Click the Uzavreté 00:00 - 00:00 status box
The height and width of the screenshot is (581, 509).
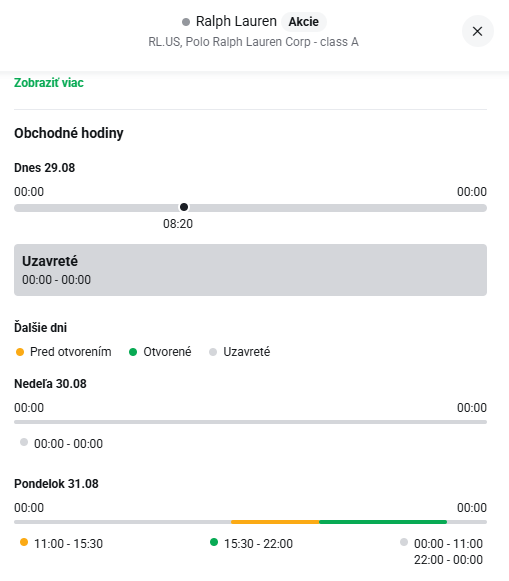tap(250, 270)
